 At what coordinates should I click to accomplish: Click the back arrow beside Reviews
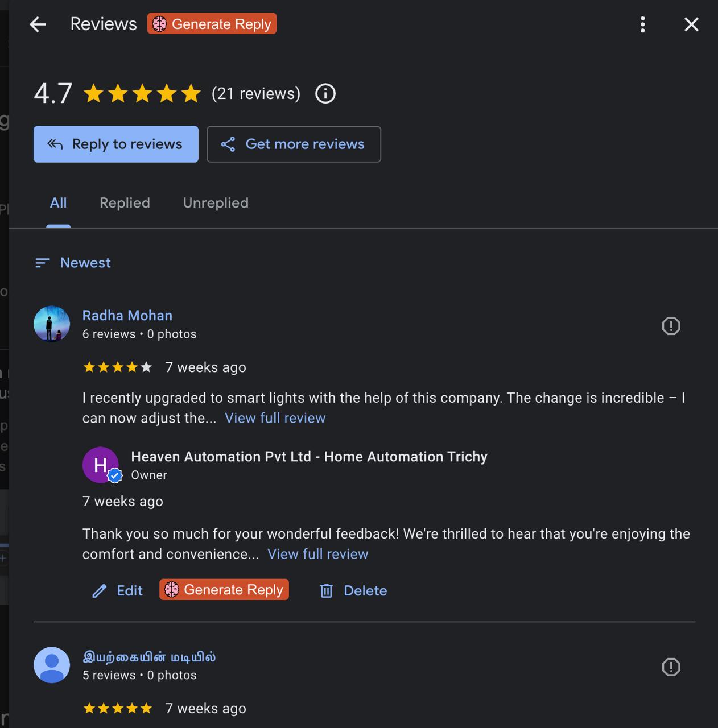pos(38,24)
